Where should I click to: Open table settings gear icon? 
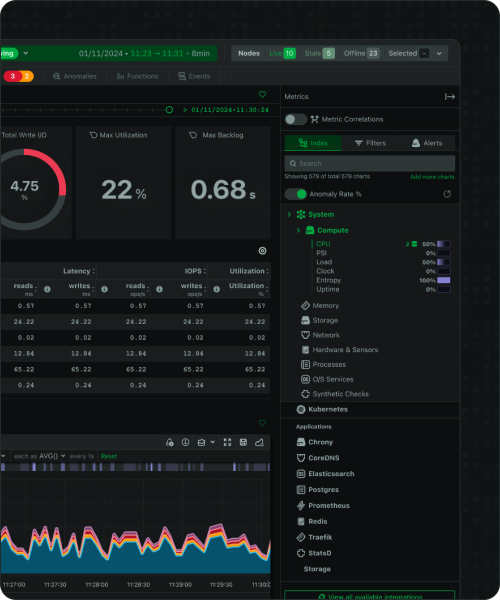click(x=262, y=251)
